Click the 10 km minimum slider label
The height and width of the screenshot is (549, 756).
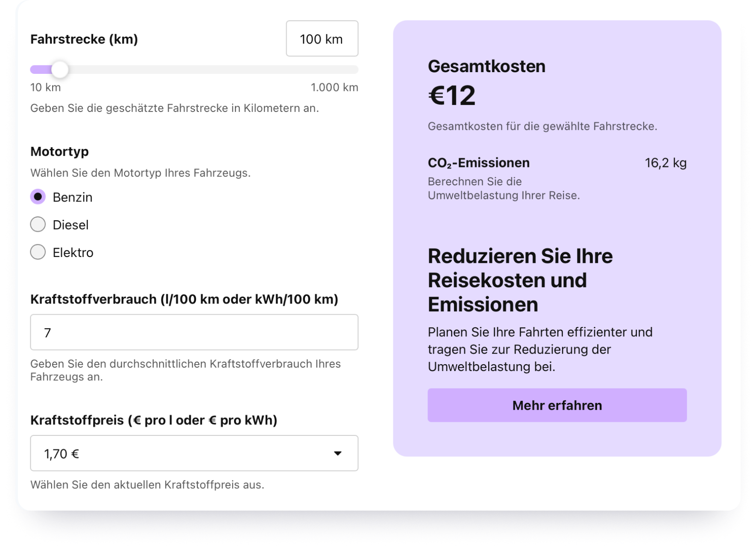(x=45, y=88)
